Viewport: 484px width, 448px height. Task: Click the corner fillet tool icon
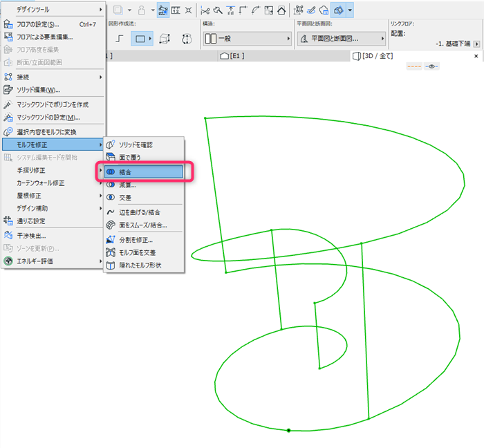(243, 10)
